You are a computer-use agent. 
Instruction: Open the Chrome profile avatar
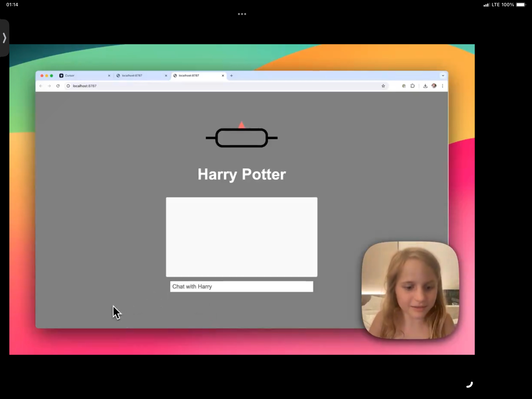click(x=434, y=86)
